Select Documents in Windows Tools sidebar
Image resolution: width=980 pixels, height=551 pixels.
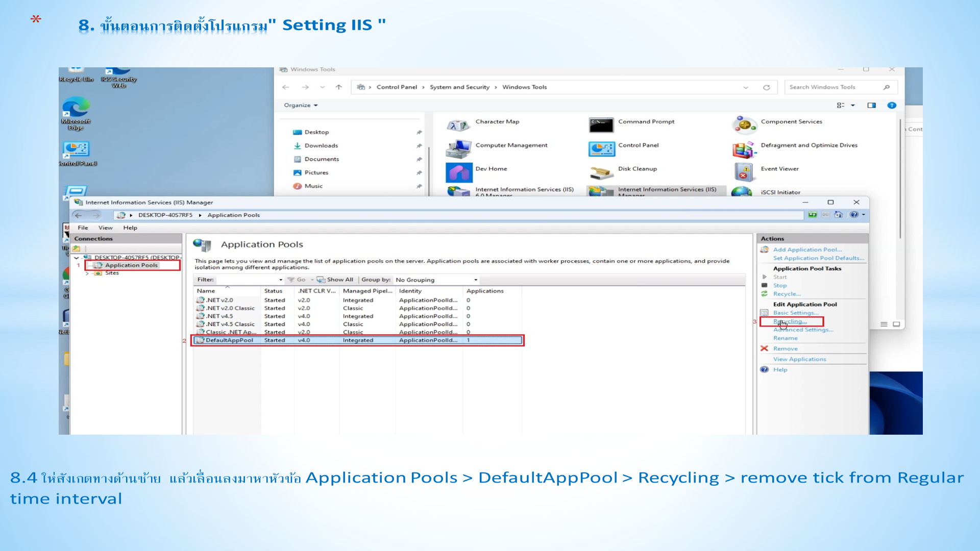click(322, 159)
